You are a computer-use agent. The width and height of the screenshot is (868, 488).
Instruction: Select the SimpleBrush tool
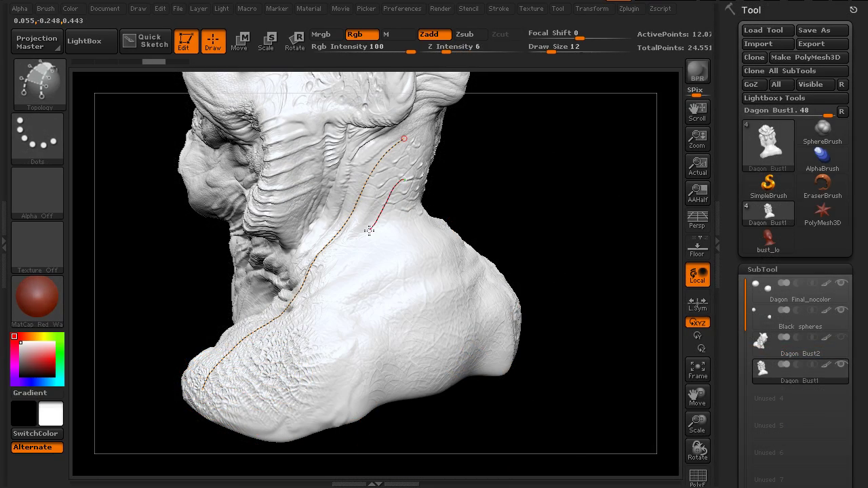click(x=768, y=186)
